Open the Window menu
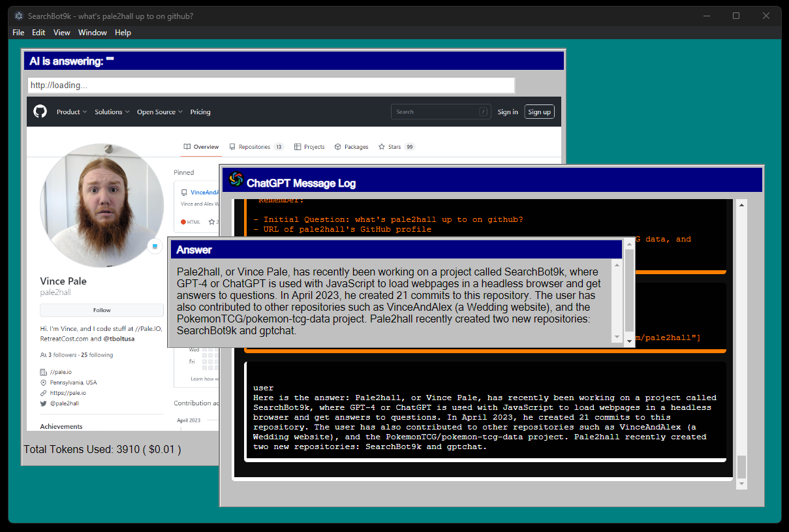Image resolution: width=789 pixels, height=532 pixels. click(93, 33)
